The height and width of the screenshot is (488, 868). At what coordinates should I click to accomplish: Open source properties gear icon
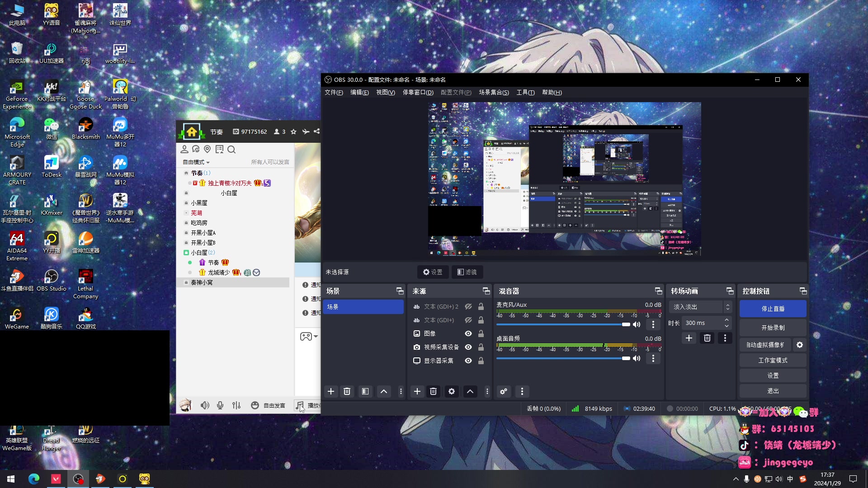452,391
